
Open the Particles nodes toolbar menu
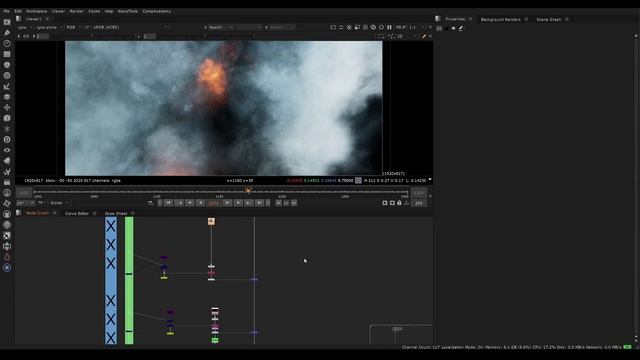tap(7, 129)
